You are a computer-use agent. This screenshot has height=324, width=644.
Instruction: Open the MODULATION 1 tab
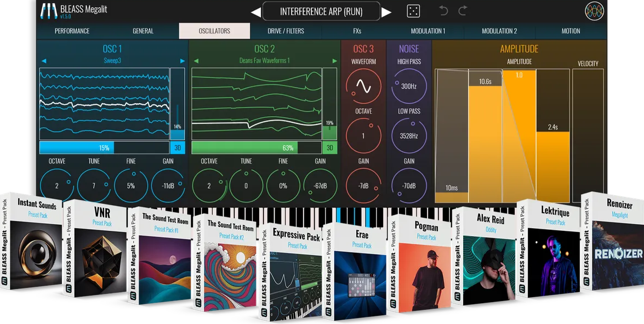(x=428, y=31)
